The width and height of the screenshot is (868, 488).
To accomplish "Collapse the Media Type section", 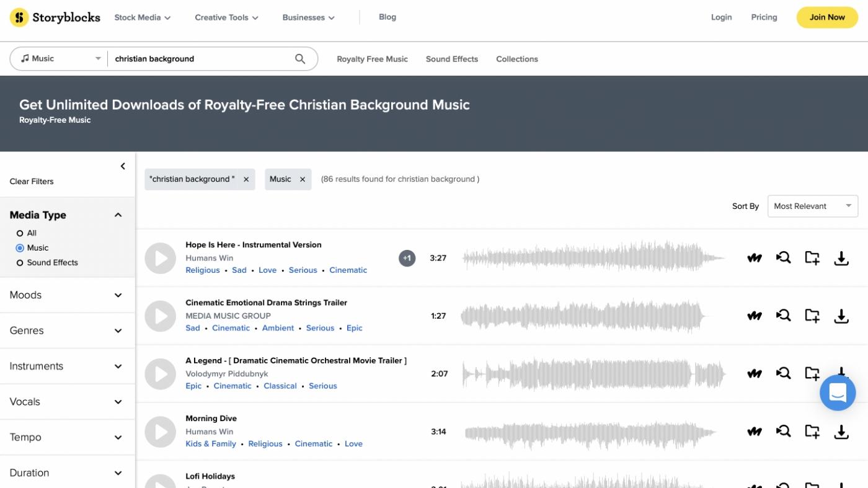I will [x=118, y=215].
